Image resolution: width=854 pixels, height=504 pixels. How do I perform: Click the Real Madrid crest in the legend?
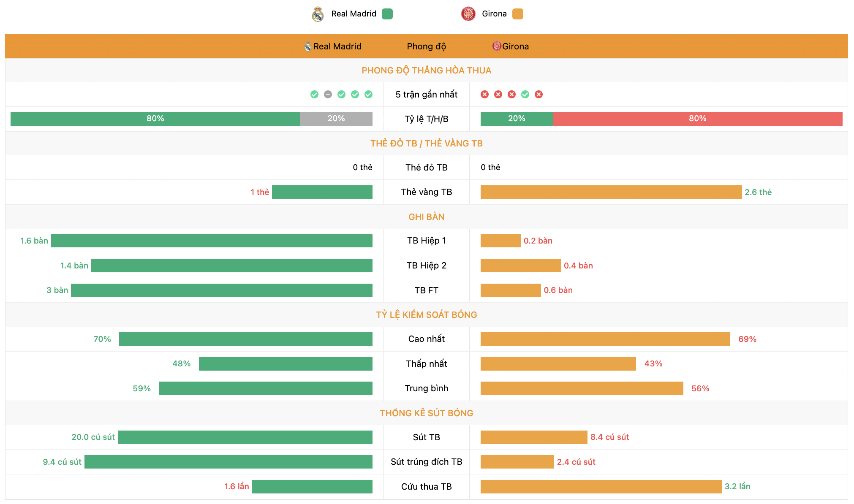pos(318,14)
